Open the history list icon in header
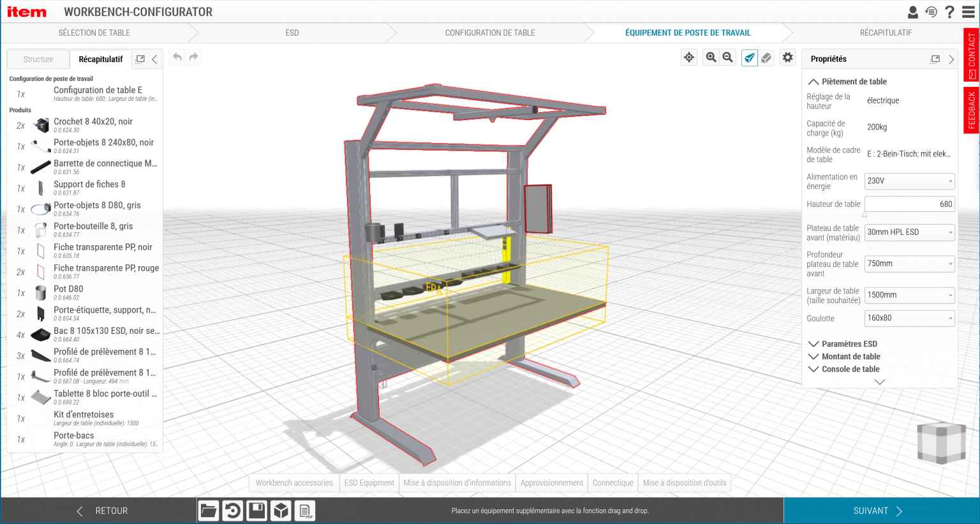This screenshot has width=980, height=524. coord(932,12)
